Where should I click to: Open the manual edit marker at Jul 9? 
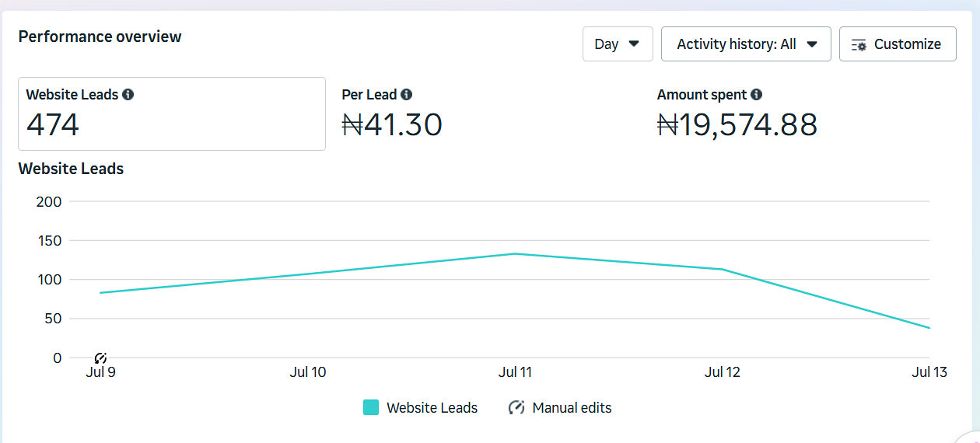[100, 358]
